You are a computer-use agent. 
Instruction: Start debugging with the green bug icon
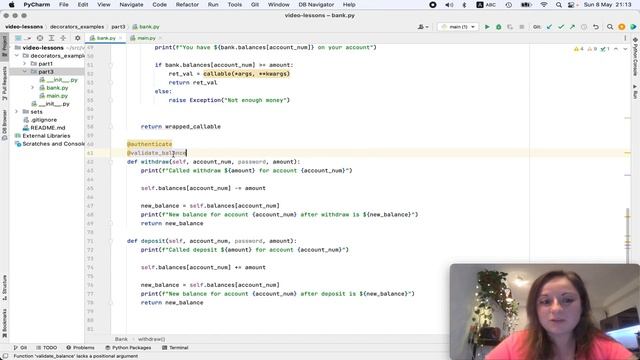click(498, 27)
